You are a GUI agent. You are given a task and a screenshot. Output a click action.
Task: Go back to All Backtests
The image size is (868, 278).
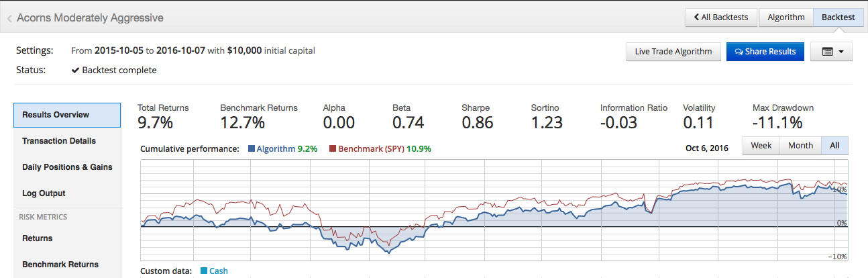tap(721, 17)
